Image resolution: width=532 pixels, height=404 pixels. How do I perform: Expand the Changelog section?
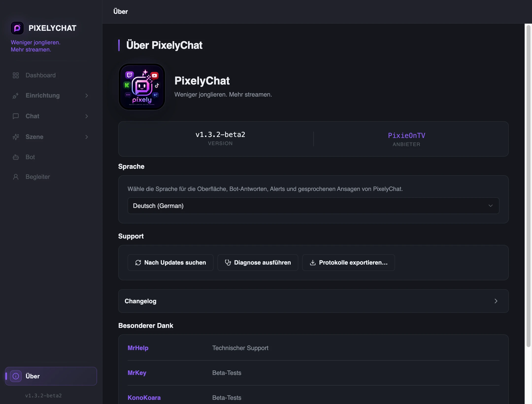(313, 301)
